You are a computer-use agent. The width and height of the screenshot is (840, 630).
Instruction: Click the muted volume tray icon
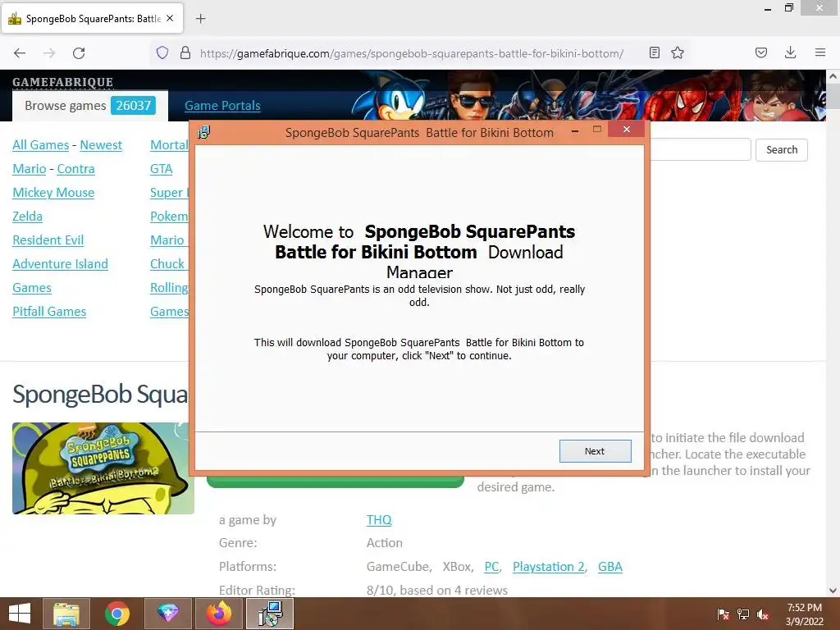pos(763,614)
